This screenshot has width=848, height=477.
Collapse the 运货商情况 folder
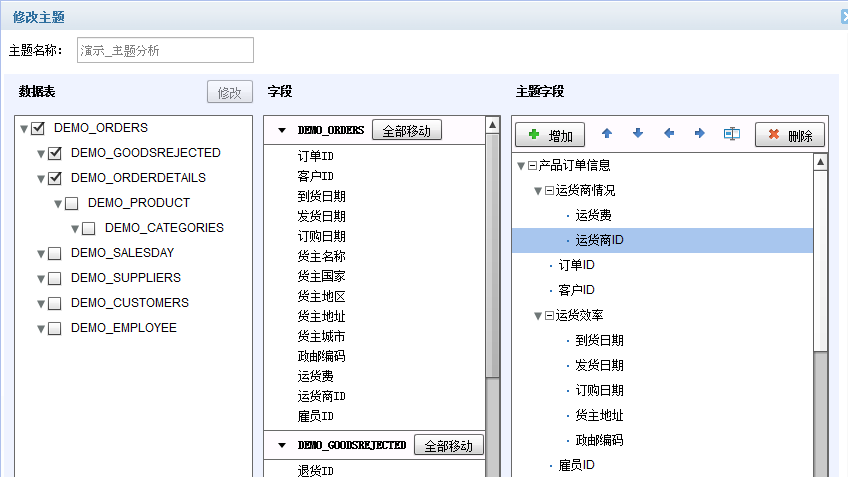tap(538, 191)
